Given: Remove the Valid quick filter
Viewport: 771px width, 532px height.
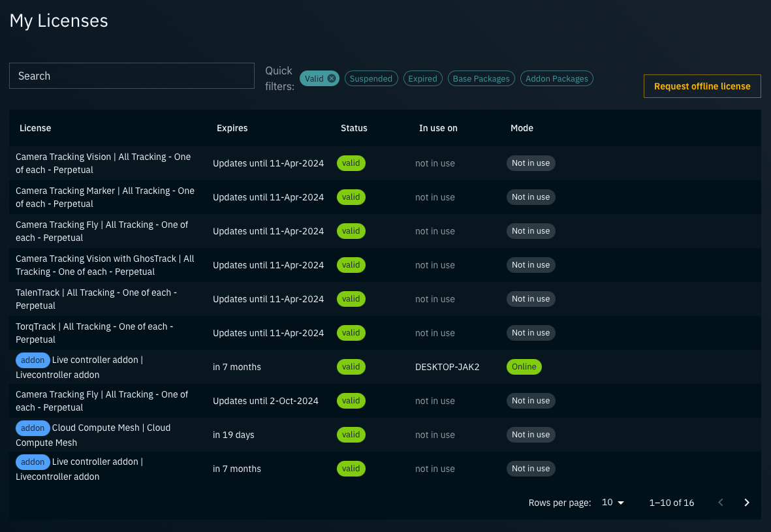Looking at the screenshot, I should 332,78.
